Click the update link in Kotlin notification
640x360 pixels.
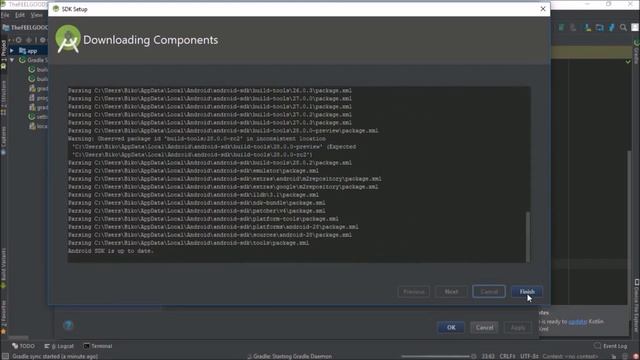[x=578, y=322]
